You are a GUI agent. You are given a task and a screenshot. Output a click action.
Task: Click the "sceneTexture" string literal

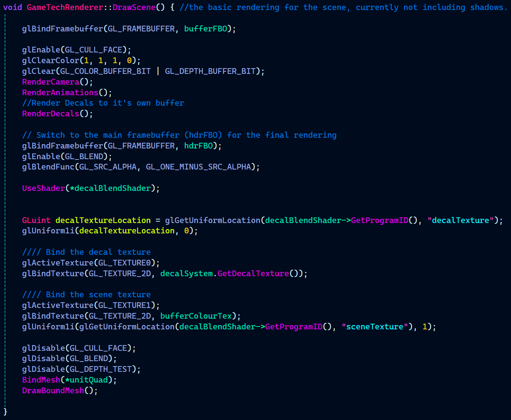click(x=374, y=327)
